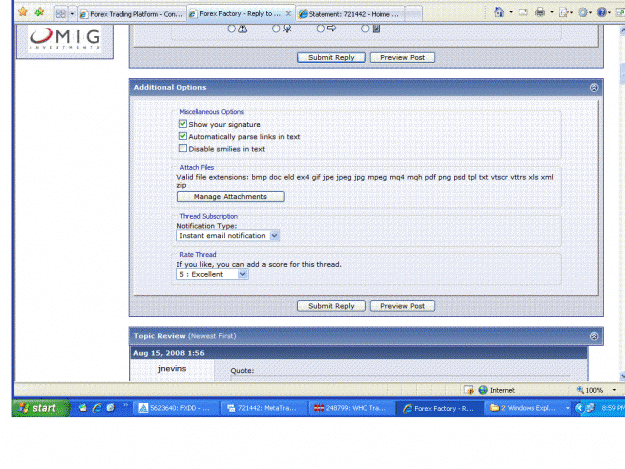Viewport: 625px width, 469px height.
Task: Expand hidden system tray icons arrow
Action: click(579, 408)
